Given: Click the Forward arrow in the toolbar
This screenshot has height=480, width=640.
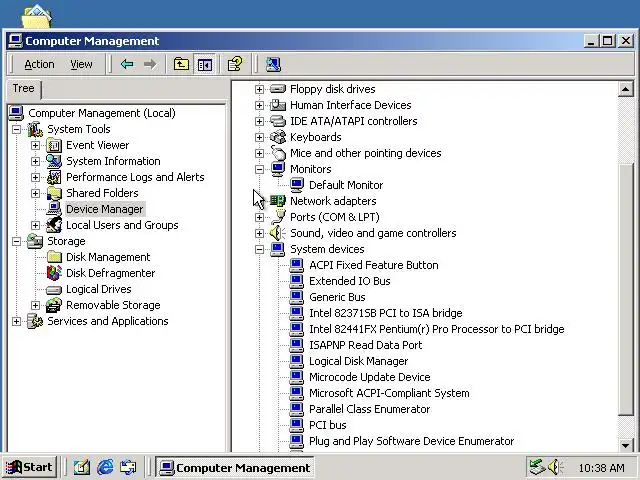Looking at the screenshot, I should (150, 64).
